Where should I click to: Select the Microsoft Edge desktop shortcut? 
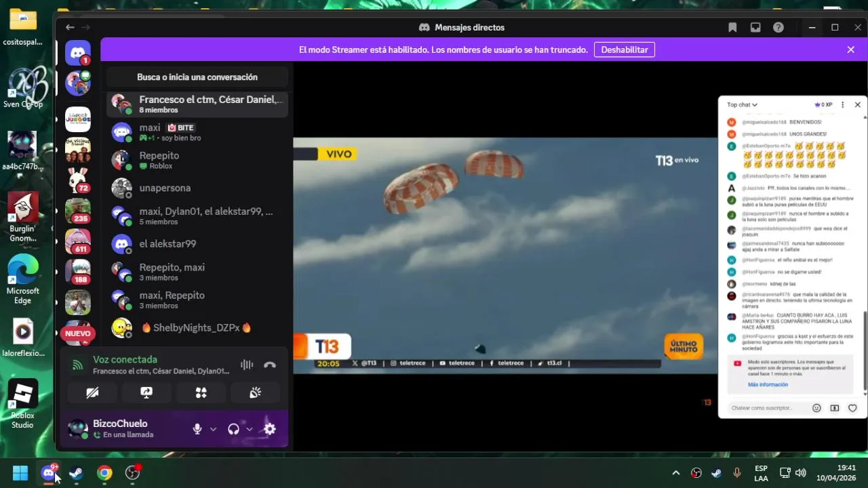23,280
